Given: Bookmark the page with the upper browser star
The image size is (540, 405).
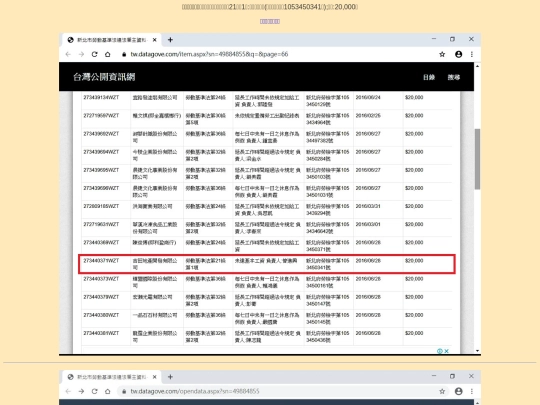Looking at the screenshot, I should pos(442,54).
